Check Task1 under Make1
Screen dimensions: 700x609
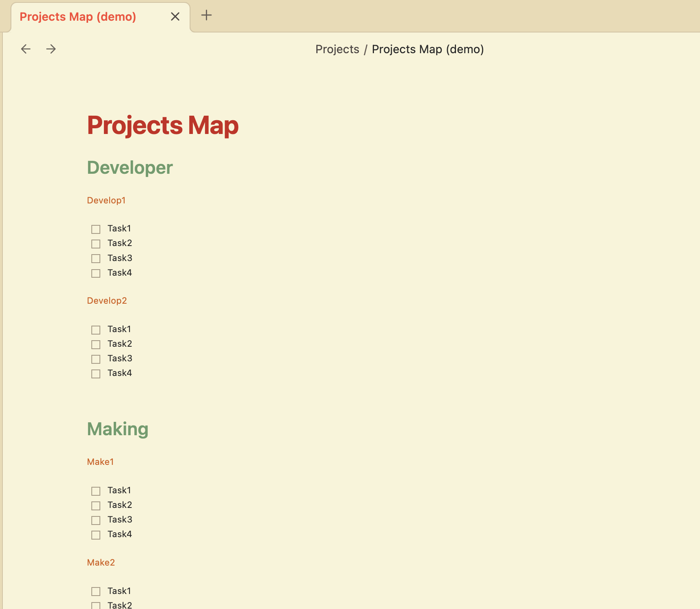(96, 491)
